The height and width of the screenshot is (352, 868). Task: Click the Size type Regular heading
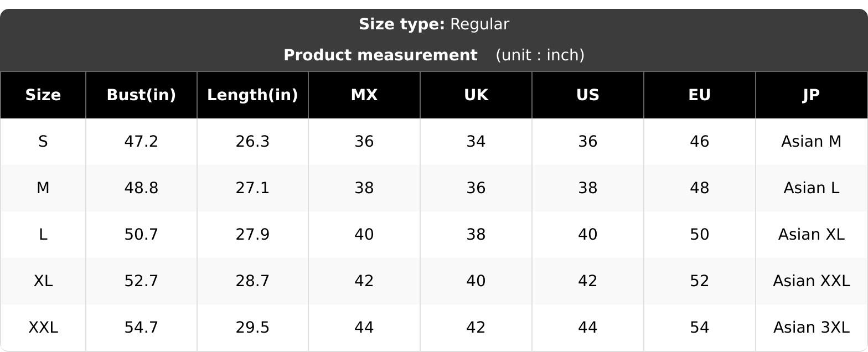(434, 24)
